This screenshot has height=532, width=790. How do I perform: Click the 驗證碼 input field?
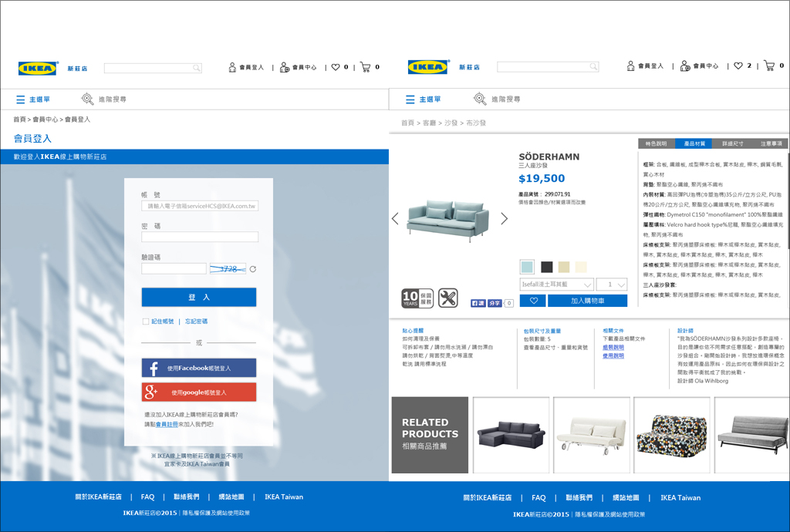pyautogui.click(x=174, y=269)
